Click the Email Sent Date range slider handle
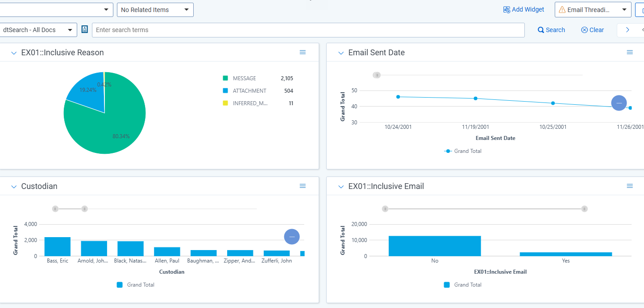Viewport: 644px width, 308px height. pyautogui.click(x=377, y=75)
